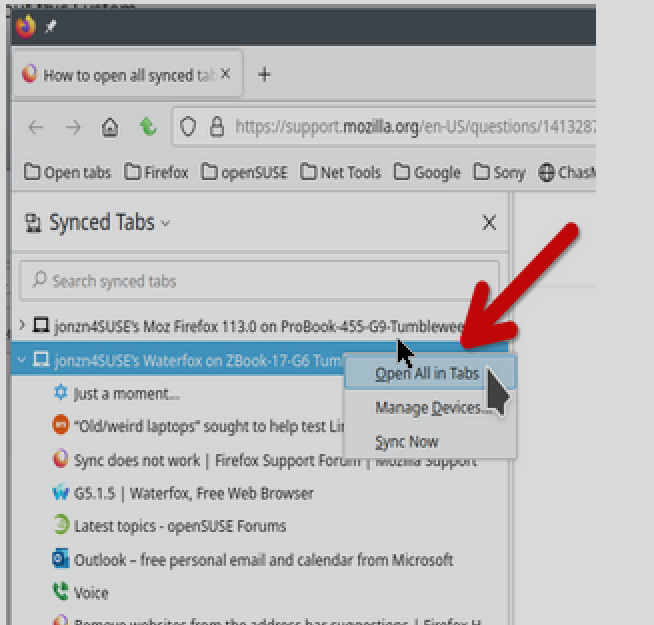Open the Outlook free personal email tab
This screenshot has height=625, width=654.
(x=252, y=559)
